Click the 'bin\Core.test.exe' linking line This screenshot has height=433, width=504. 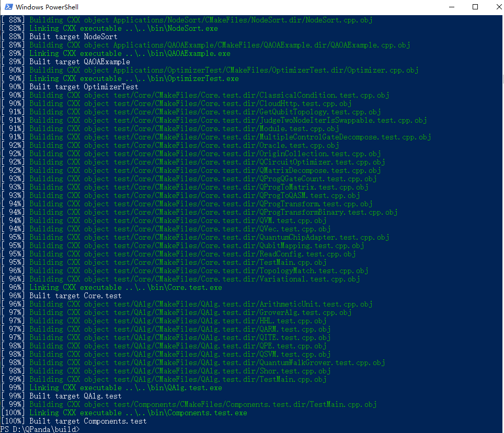tap(111, 287)
